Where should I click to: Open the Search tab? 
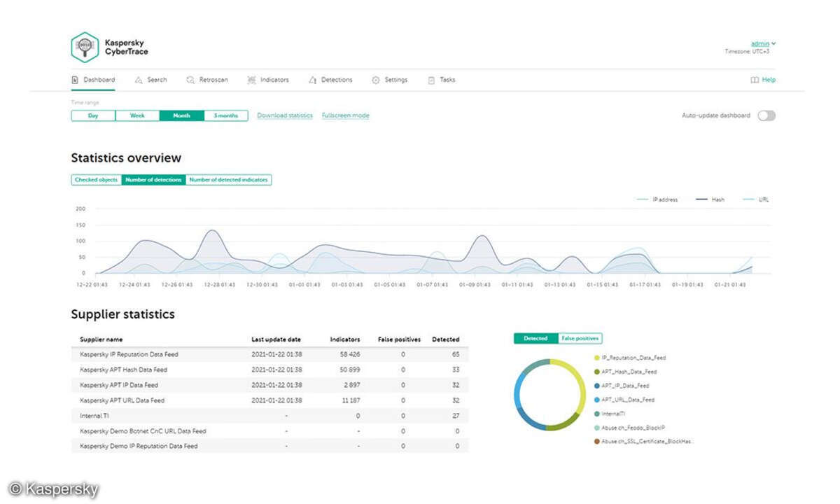pos(150,80)
